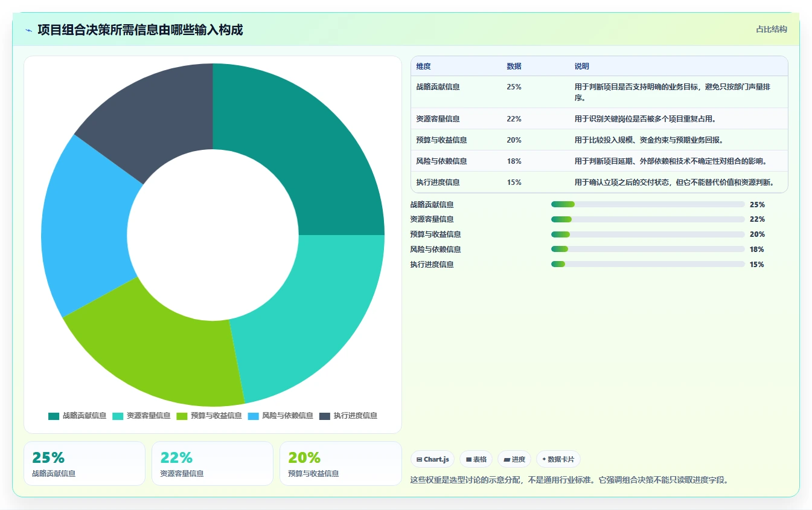The image size is (812, 510).
Task: Click the 数据 column header
Action: (514, 66)
